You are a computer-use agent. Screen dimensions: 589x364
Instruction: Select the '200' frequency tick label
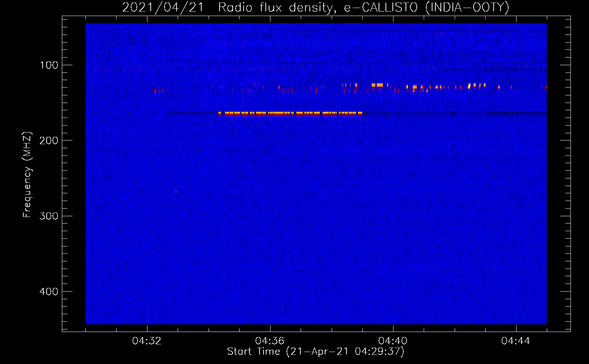pos(49,141)
